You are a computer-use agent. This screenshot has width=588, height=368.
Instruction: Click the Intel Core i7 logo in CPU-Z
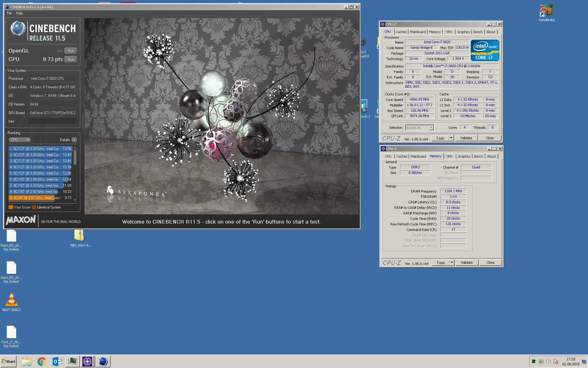485,50
